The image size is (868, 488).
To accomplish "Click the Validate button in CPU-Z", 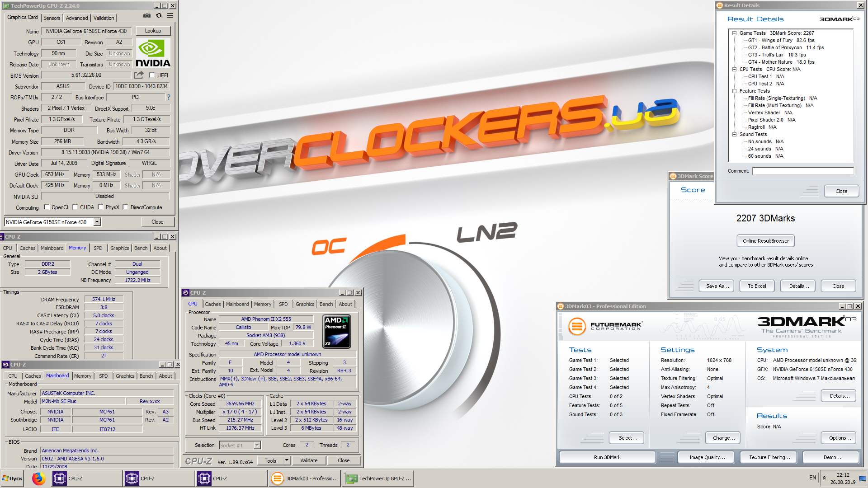I will tap(309, 460).
